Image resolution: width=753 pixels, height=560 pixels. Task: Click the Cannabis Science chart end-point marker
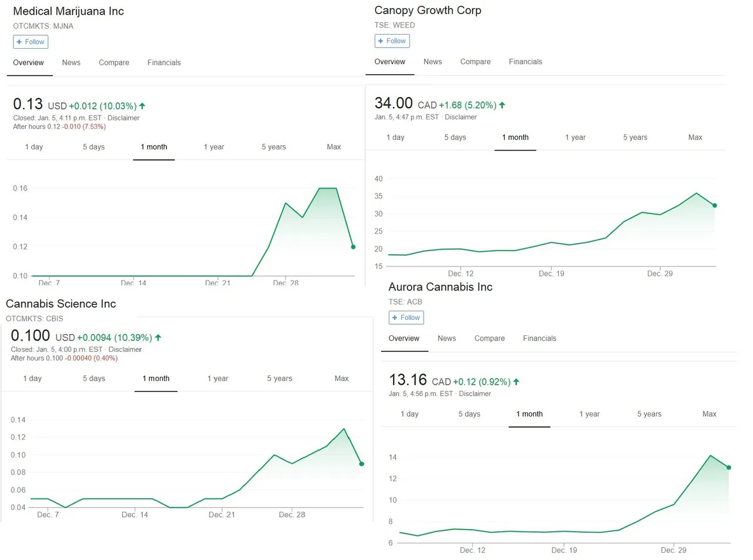point(362,464)
